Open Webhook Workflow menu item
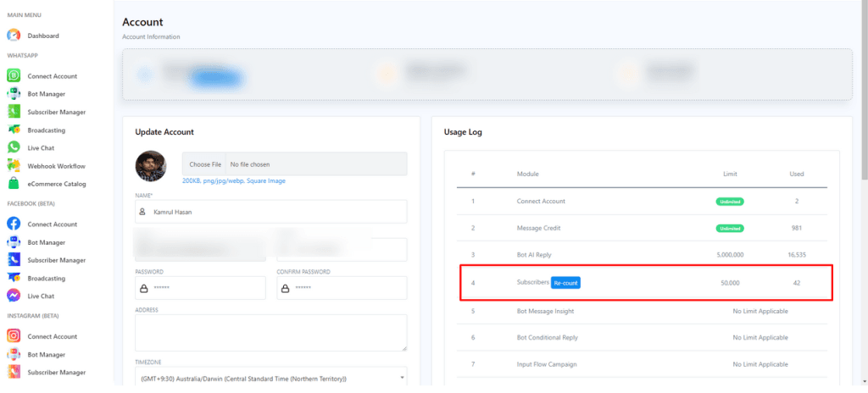Viewport: 868px width, 393px height. coord(56,166)
